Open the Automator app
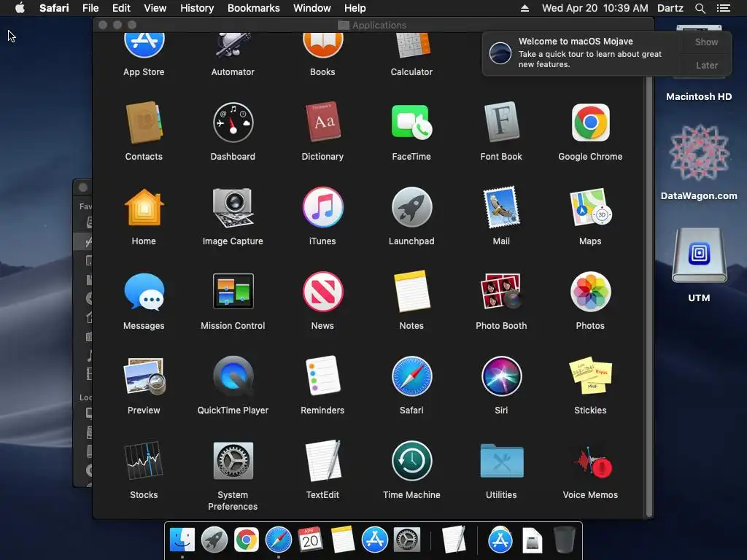Viewport: 747px width, 560px height. click(233, 45)
